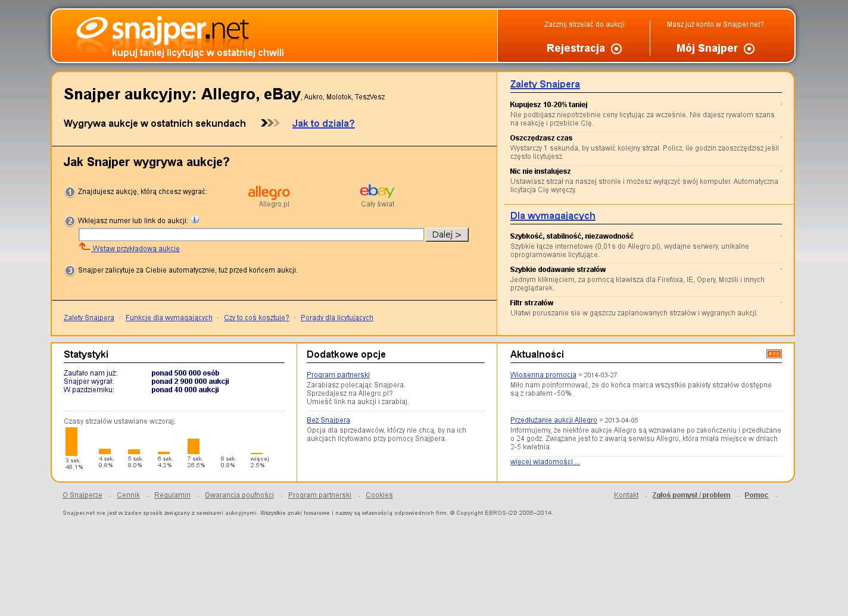
Task: Click Wstaw przykładową aukcję link
Action: (136, 249)
